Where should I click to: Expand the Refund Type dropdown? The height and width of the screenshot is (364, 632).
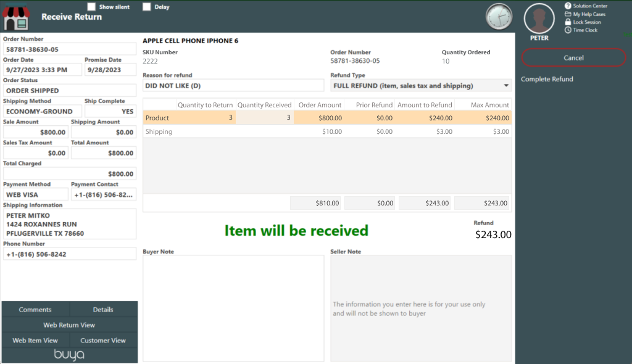pyautogui.click(x=506, y=86)
